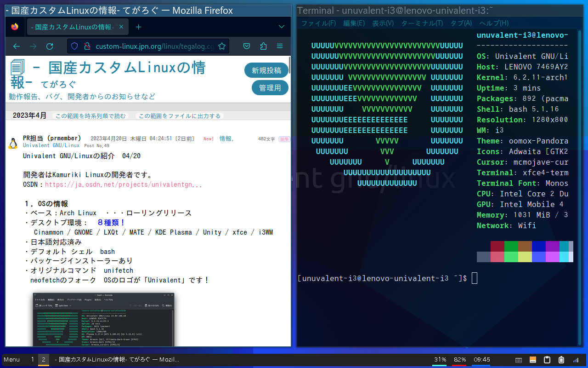
Task: Click the battery tray icon
Action: coord(561,360)
